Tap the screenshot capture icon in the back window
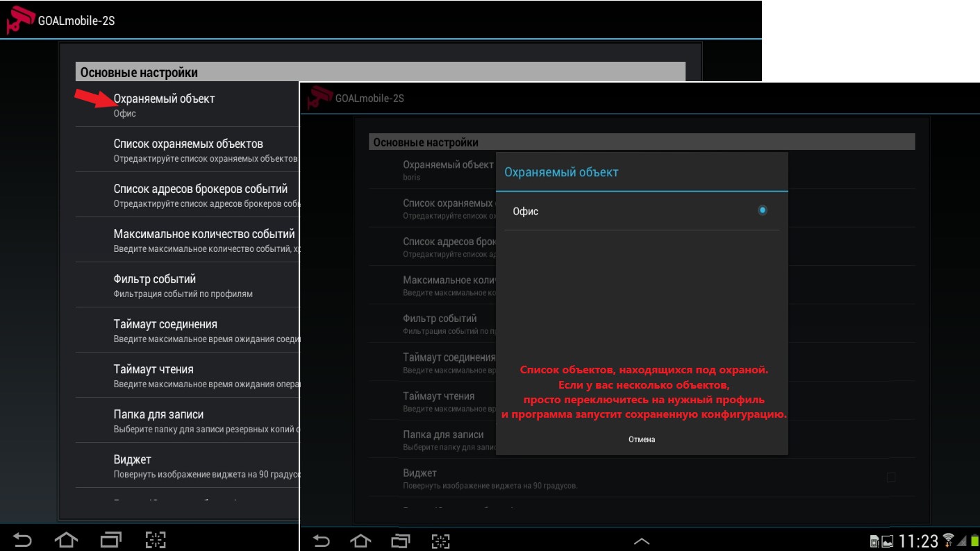980x551 pixels. pyautogui.click(x=156, y=539)
